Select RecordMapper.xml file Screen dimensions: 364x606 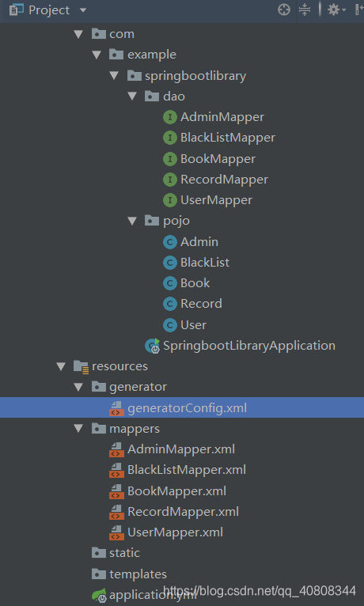pyautogui.click(x=183, y=512)
